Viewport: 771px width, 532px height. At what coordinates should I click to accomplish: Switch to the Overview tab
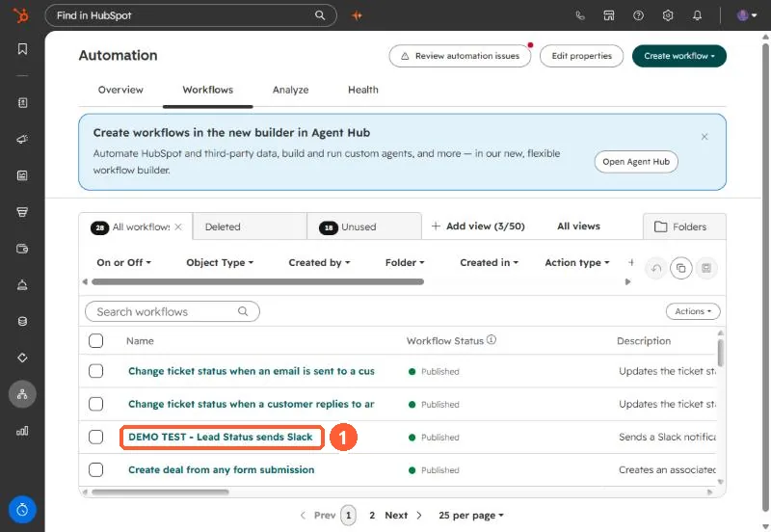(120, 90)
